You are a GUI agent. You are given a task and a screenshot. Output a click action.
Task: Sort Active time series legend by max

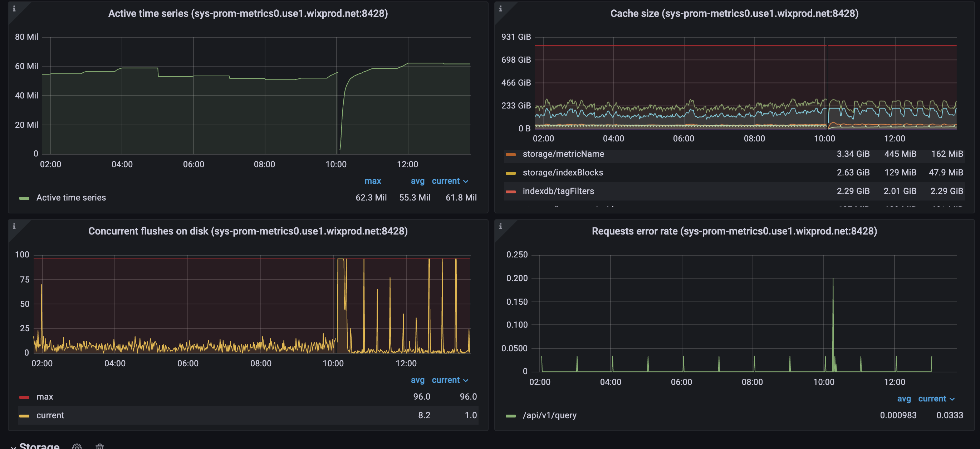373,181
